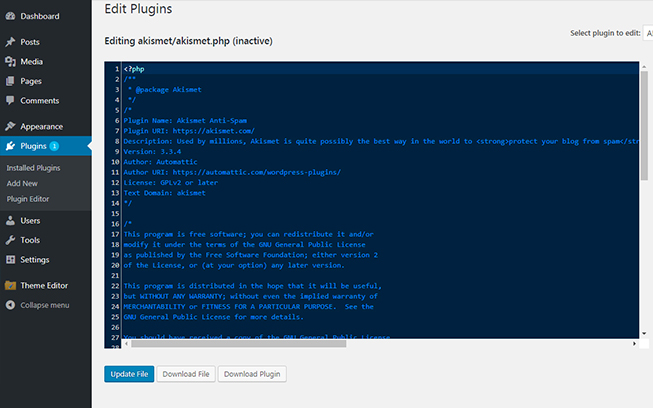Click the Settings sliders icon
The width and height of the screenshot is (653, 408).
coord(10,260)
